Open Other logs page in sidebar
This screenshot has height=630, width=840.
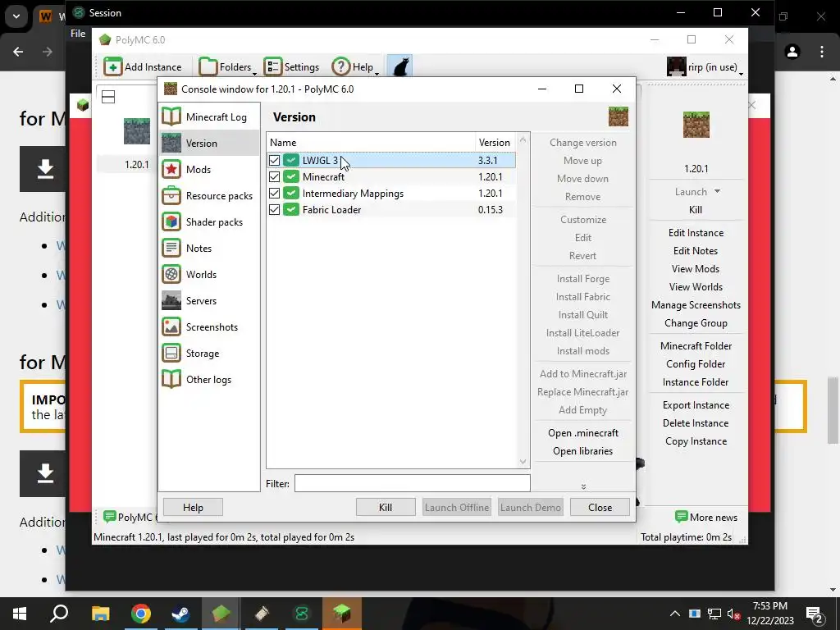click(x=209, y=379)
